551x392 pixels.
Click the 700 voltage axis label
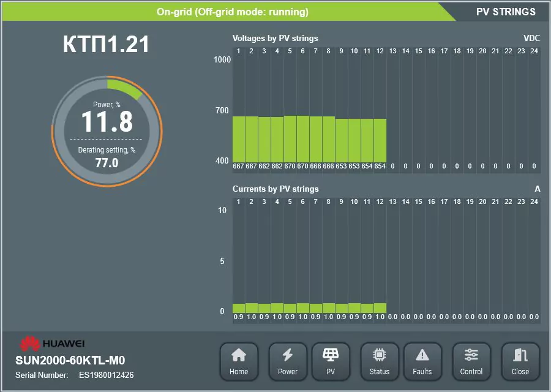tap(222, 111)
